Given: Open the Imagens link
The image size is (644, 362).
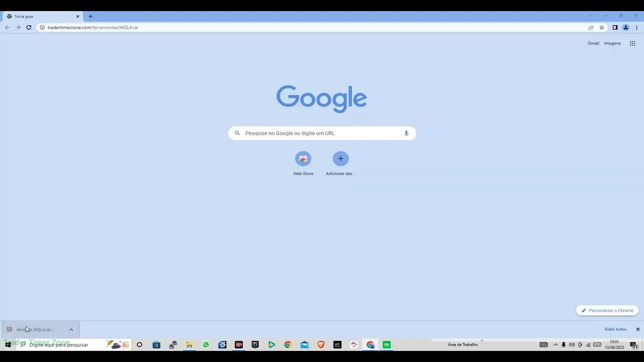Looking at the screenshot, I should coord(612,43).
